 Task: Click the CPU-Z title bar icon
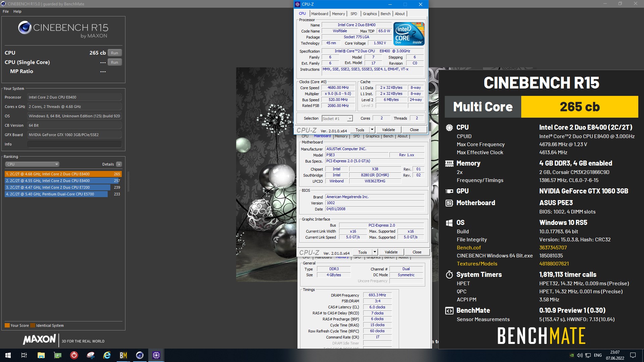[x=298, y=4]
